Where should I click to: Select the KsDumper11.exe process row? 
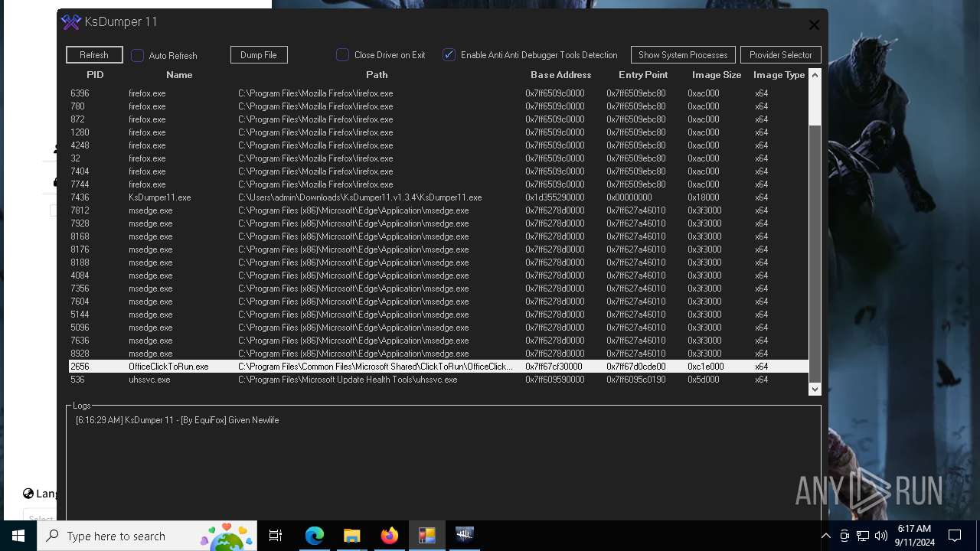point(439,197)
